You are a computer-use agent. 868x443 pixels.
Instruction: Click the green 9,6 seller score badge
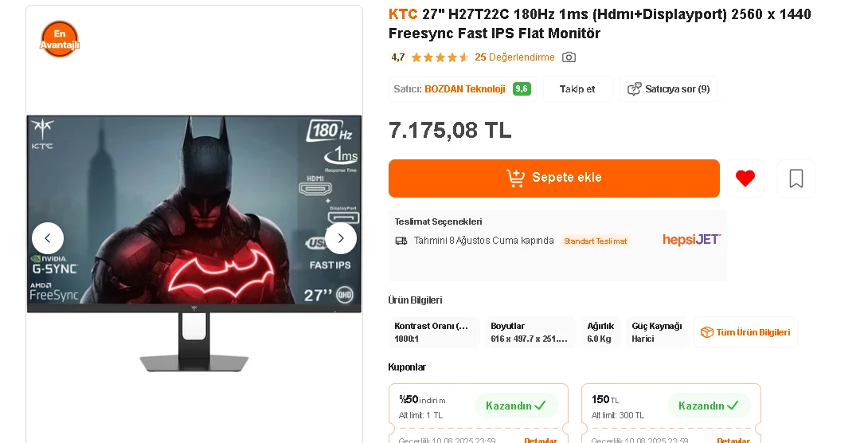pos(522,89)
